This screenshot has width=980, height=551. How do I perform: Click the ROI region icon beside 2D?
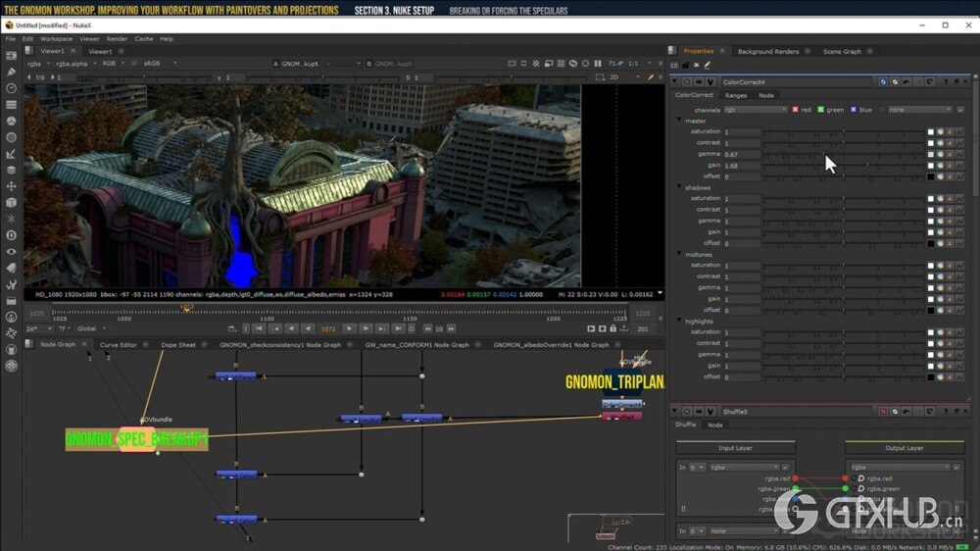pos(600,76)
